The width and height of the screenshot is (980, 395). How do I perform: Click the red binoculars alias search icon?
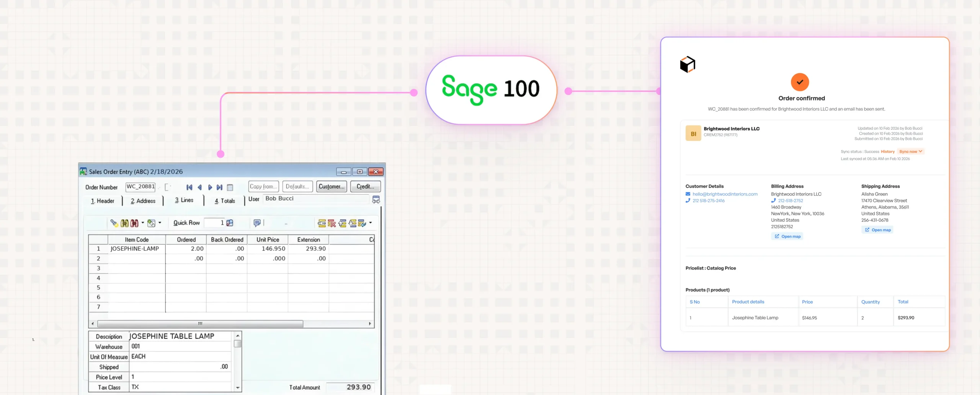click(x=134, y=223)
